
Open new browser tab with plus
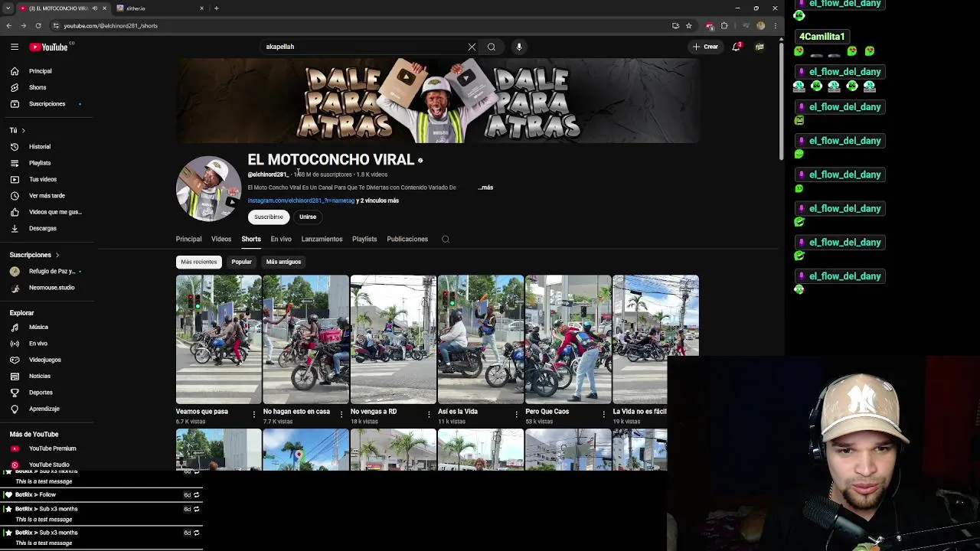[217, 8]
